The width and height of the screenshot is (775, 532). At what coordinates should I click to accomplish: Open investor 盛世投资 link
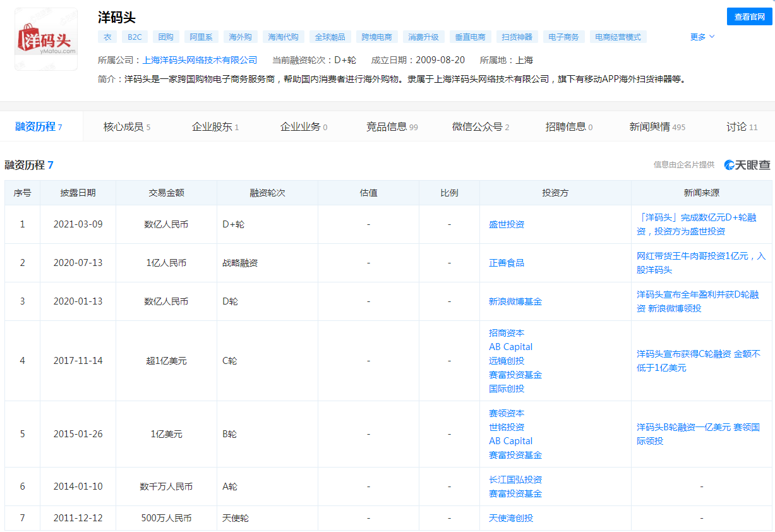pyautogui.click(x=507, y=224)
